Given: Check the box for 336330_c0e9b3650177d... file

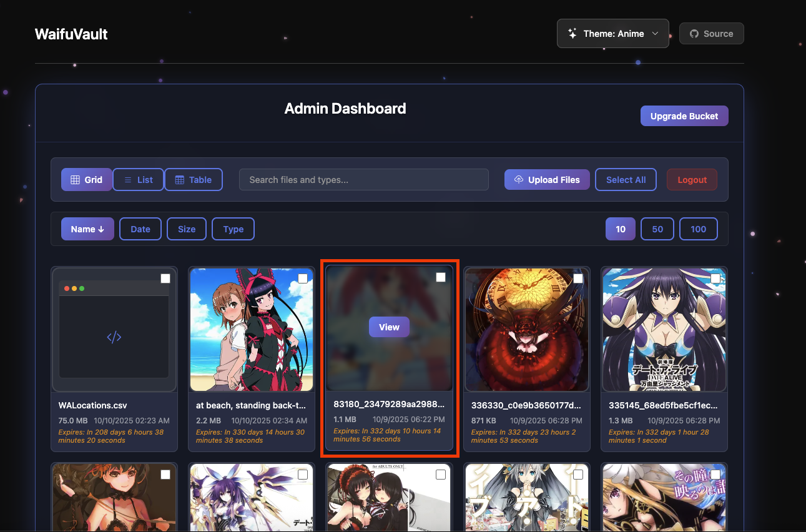Looking at the screenshot, I should (x=578, y=278).
